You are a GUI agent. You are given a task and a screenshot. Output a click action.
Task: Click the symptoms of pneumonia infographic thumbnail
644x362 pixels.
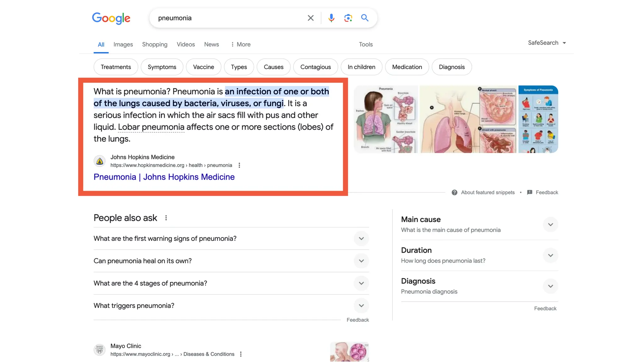pos(538,119)
